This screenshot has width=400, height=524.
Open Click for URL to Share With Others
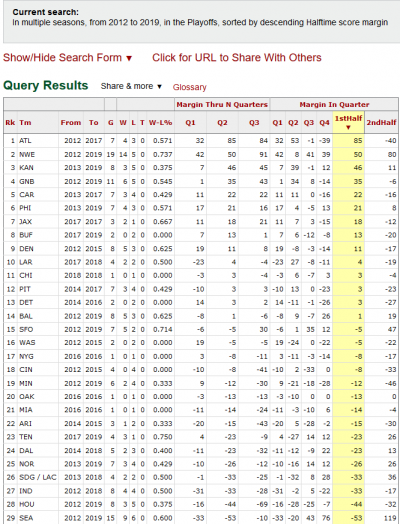click(x=237, y=57)
